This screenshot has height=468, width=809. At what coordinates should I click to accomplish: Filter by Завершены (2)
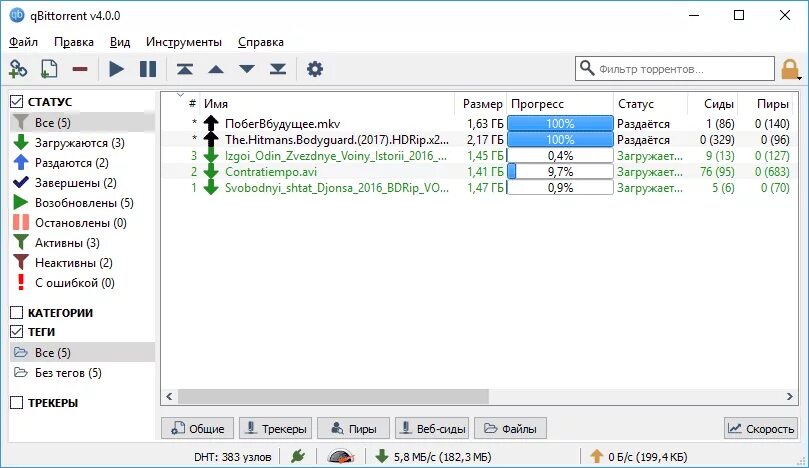click(x=82, y=183)
